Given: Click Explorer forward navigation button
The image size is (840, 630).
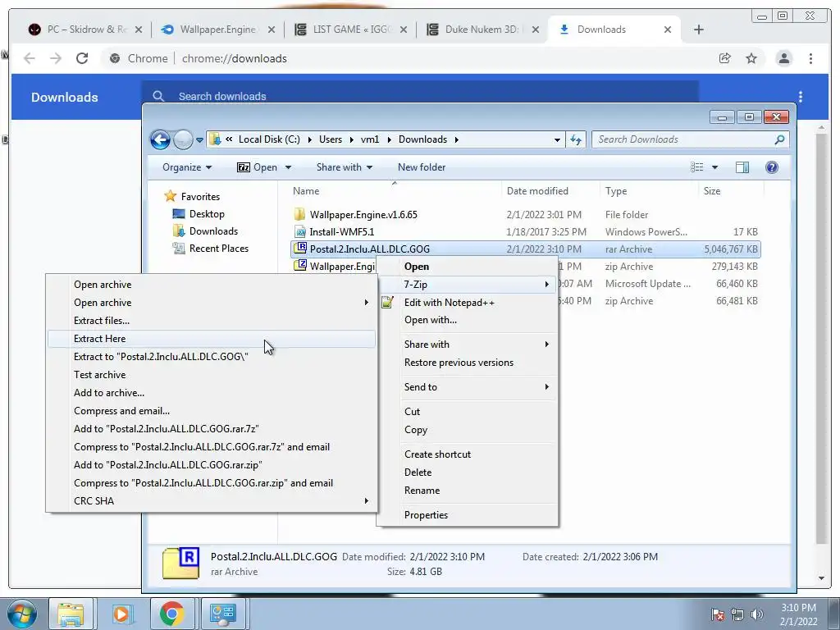Looking at the screenshot, I should pyautogui.click(x=183, y=139).
